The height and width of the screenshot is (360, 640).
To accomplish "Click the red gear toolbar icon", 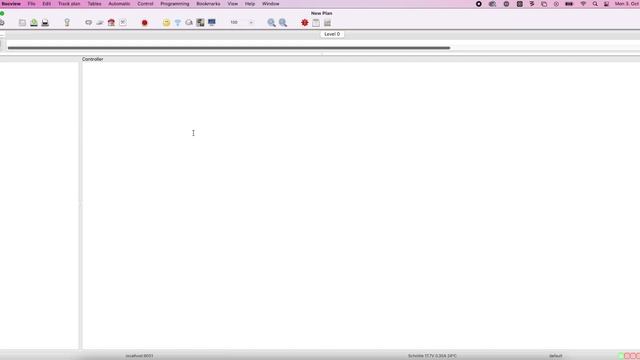I will coord(305,23).
